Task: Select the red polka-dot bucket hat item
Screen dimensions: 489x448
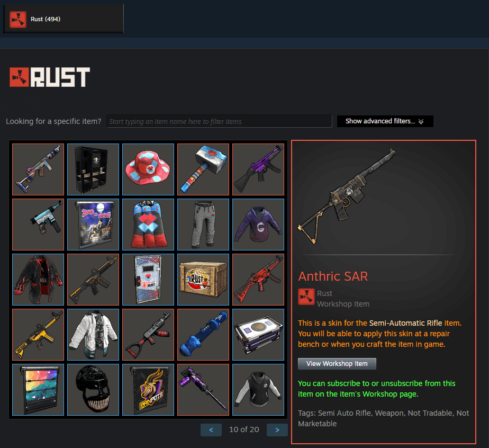Action: (x=148, y=169)
